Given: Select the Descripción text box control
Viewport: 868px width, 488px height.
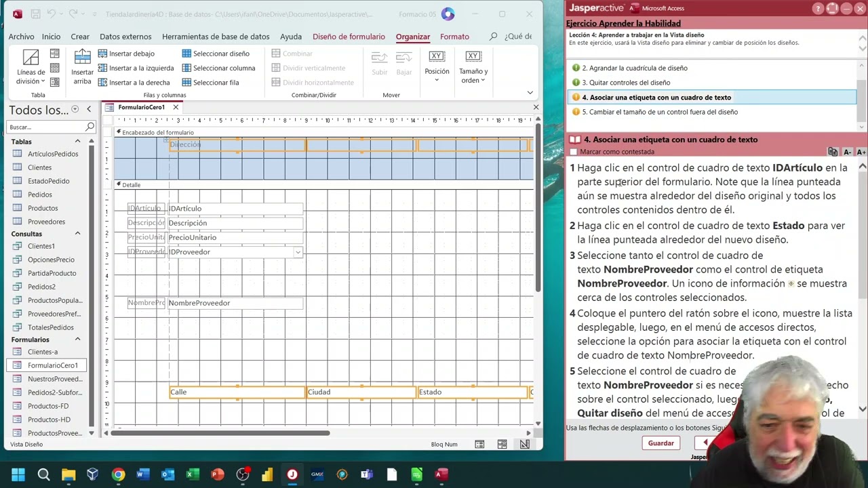Looking at the screenshot, I should pyautogui.click(x=235, y=223).
